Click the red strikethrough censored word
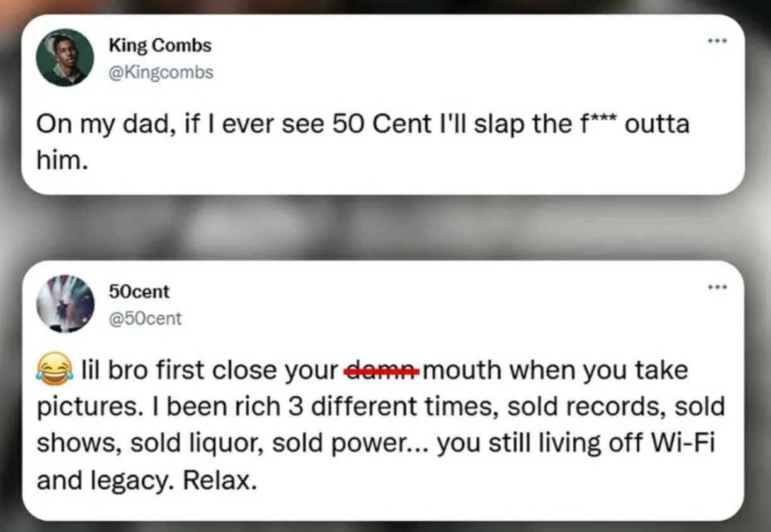 tap(382, 371)
